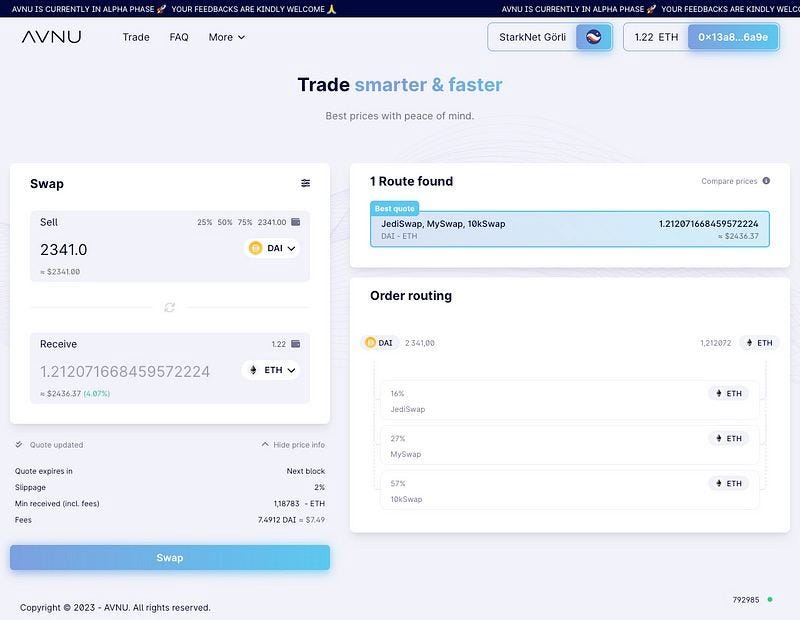Click the Fees 7.4912 DAI value
The height and width of the screenshot is (620, 800).
click(291, 520)
